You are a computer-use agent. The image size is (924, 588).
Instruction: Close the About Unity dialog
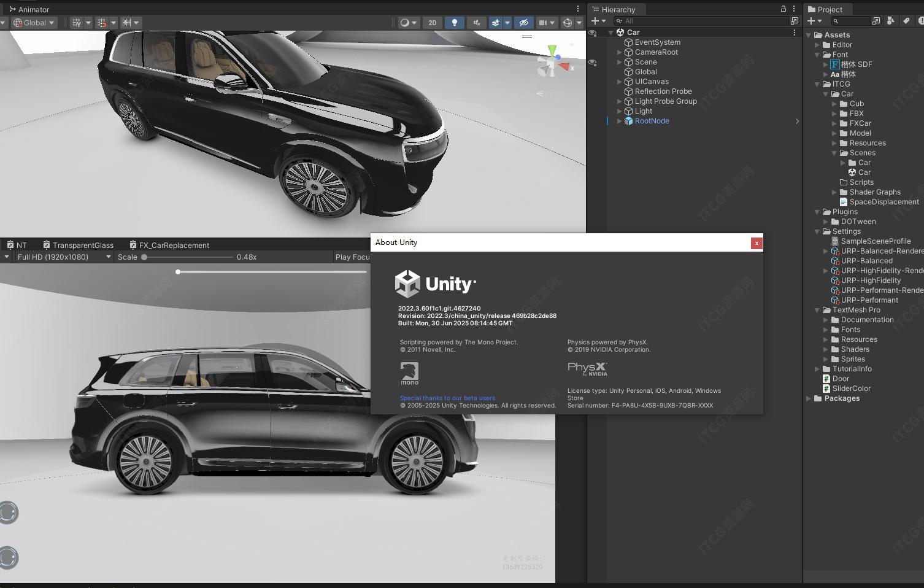[757, 243]
